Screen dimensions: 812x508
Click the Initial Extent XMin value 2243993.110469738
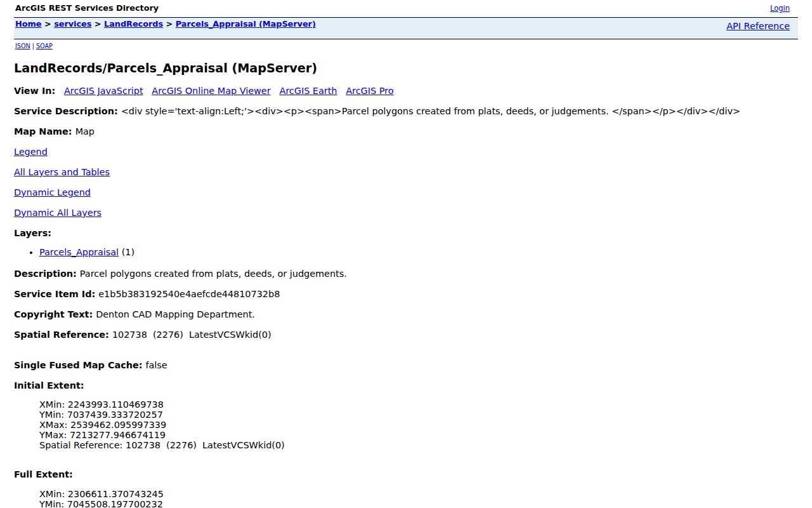(115, 404)
